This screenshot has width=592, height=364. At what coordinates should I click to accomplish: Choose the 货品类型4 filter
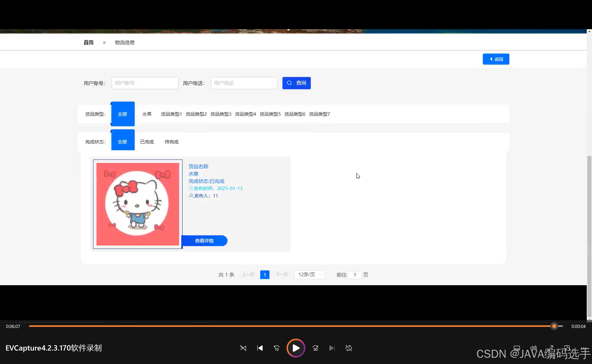[246, 114]
